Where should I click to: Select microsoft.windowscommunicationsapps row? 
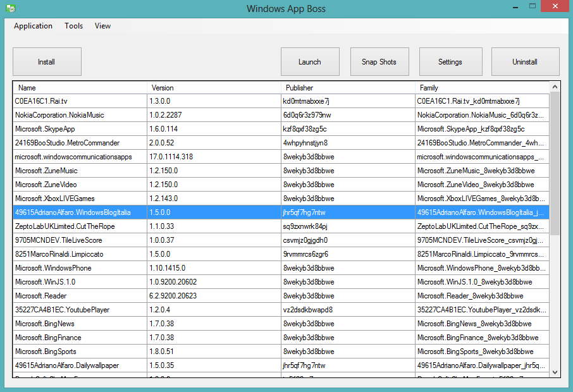(x=281, y=157)
